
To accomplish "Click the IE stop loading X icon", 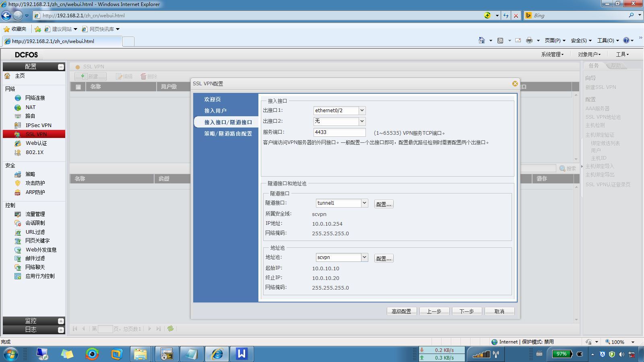I will [x=516, y=16].
